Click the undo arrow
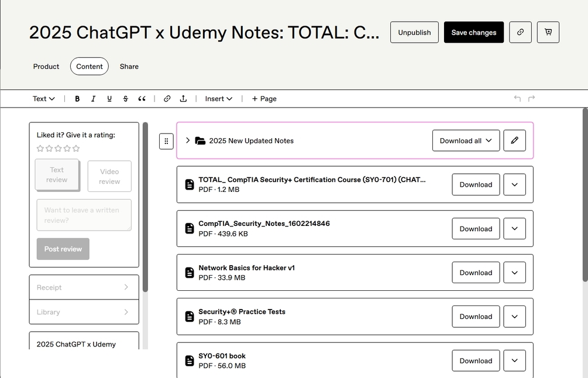 point(518,99)
